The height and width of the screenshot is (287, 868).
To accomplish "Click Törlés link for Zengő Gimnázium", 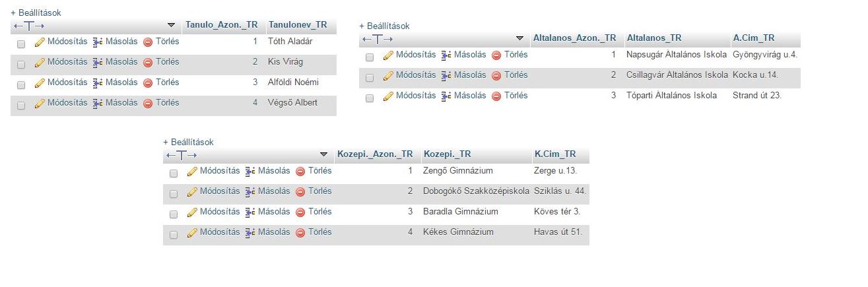I will click(x=320, y=171).
